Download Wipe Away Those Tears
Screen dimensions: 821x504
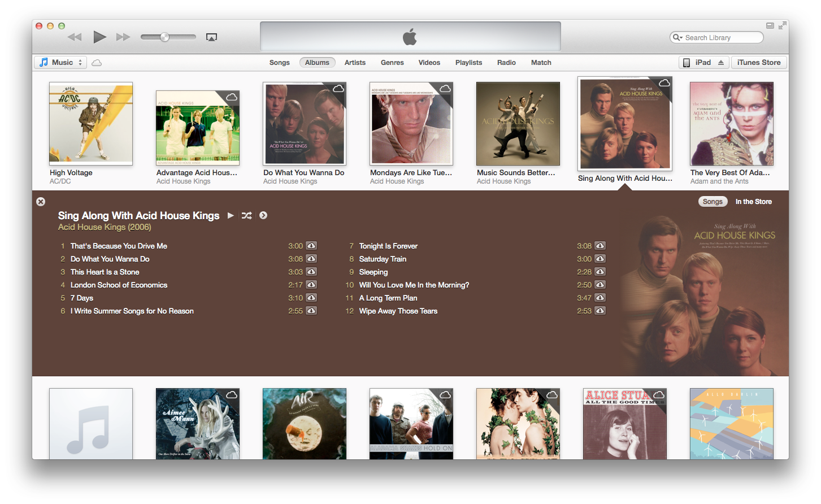(x=600, y=311)
